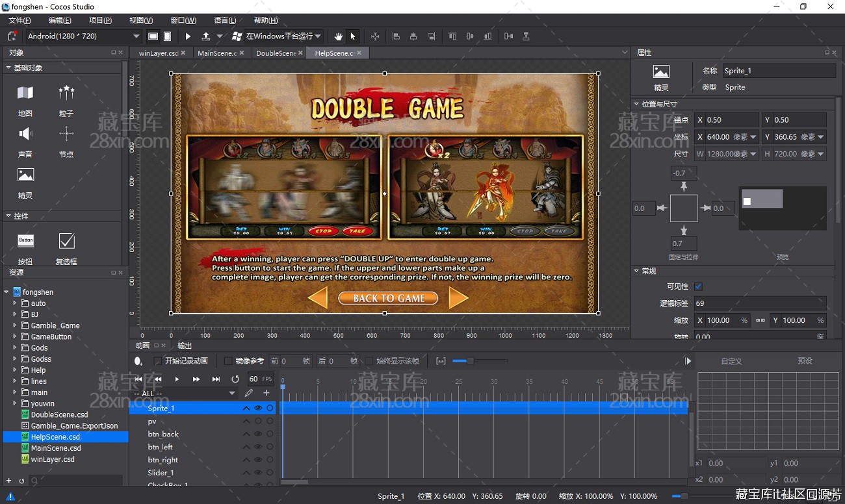Click the 名称 field with Sprite_1
The image size is (845, 504).
[x=779, y=71]
